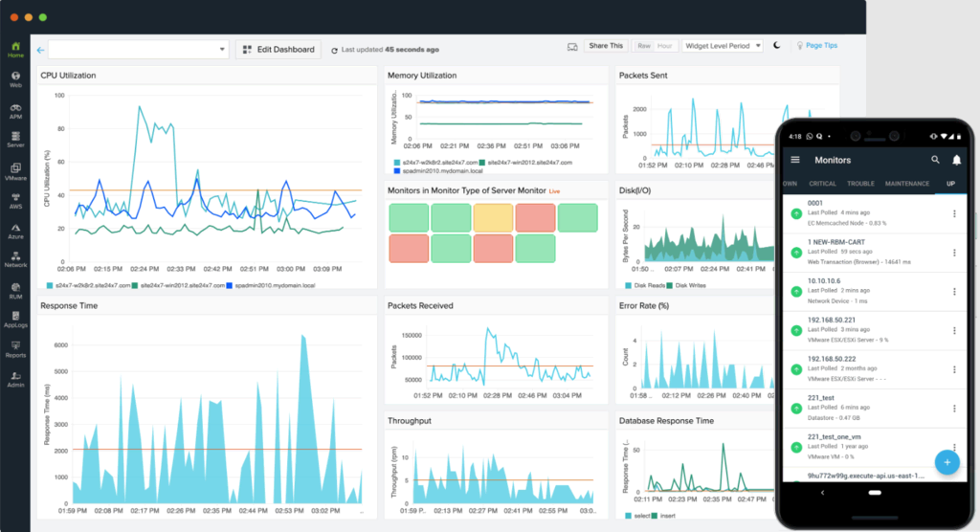
Task: Click the Edit Dashboard button
Action: pyautogui.click(x=278, y=49)
